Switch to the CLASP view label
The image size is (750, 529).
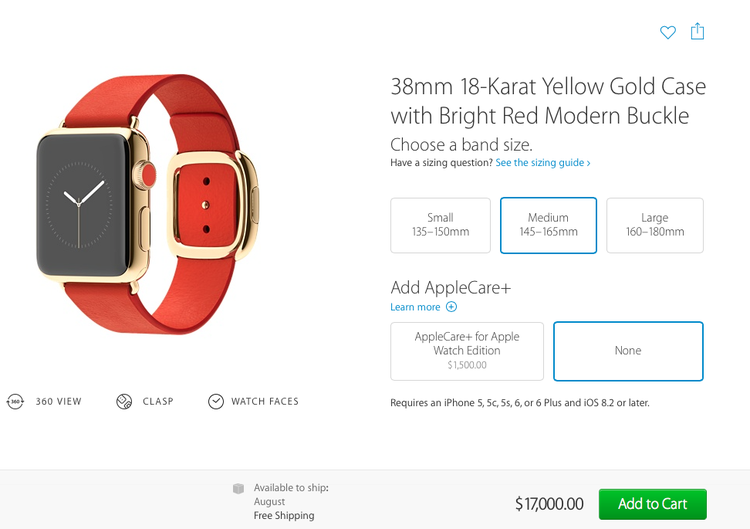tap(158, 401)
